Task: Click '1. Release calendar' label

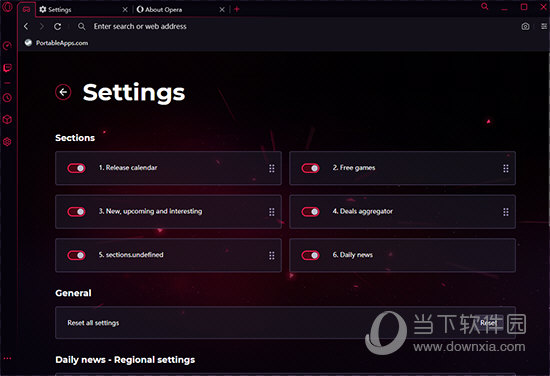Action: pos(128,168)
